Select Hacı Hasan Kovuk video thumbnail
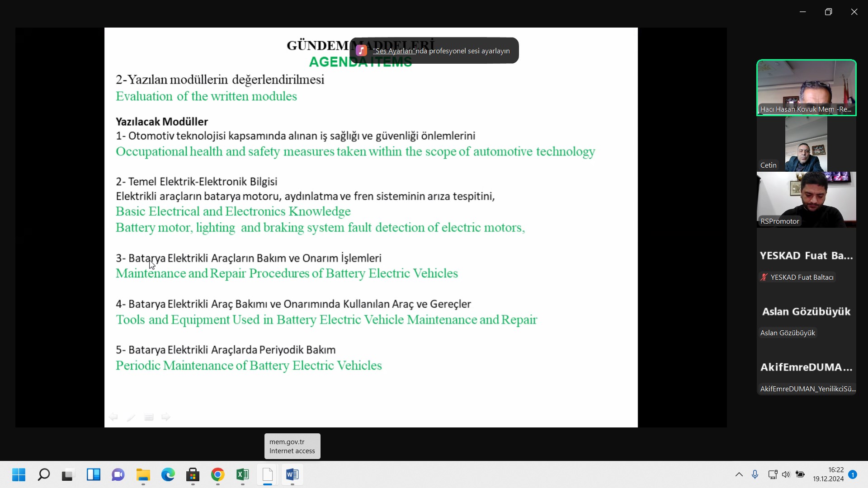Screen dimensions: 868x488 point(807,88)
